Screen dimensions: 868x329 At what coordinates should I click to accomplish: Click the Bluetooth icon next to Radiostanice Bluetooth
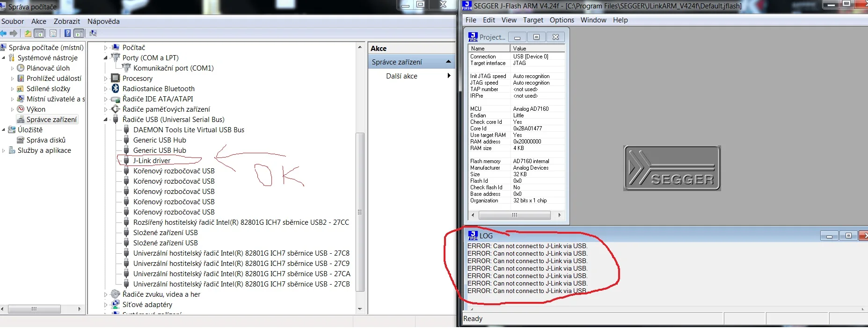click(116, 88)
